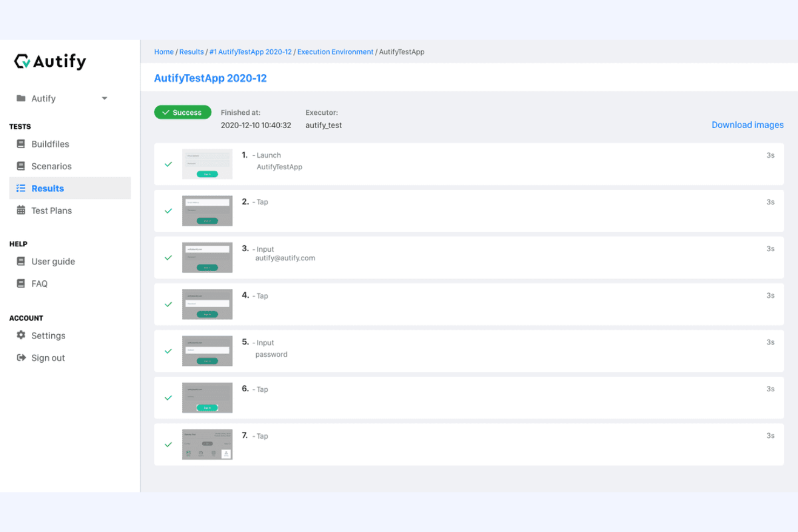Open Test Plans using its calendar icon
The height and width of the screenshot is (532, 798).
click(x=21, y=210)
